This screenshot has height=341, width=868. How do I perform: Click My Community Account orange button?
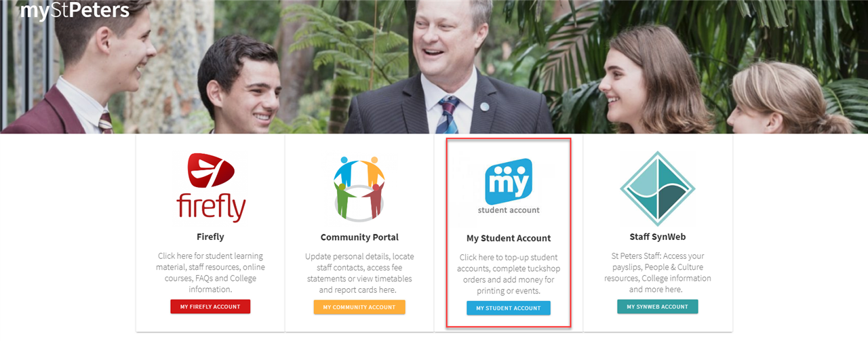[359, 307]
